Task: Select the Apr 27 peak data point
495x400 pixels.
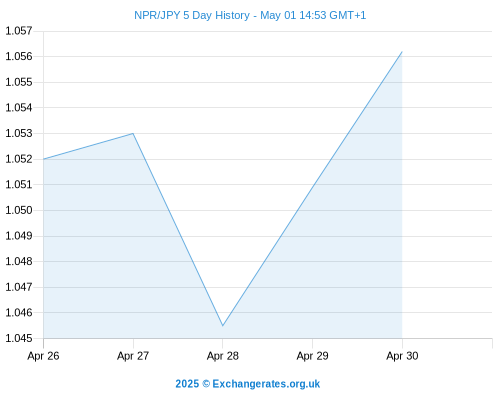Action: coord(133,133)
